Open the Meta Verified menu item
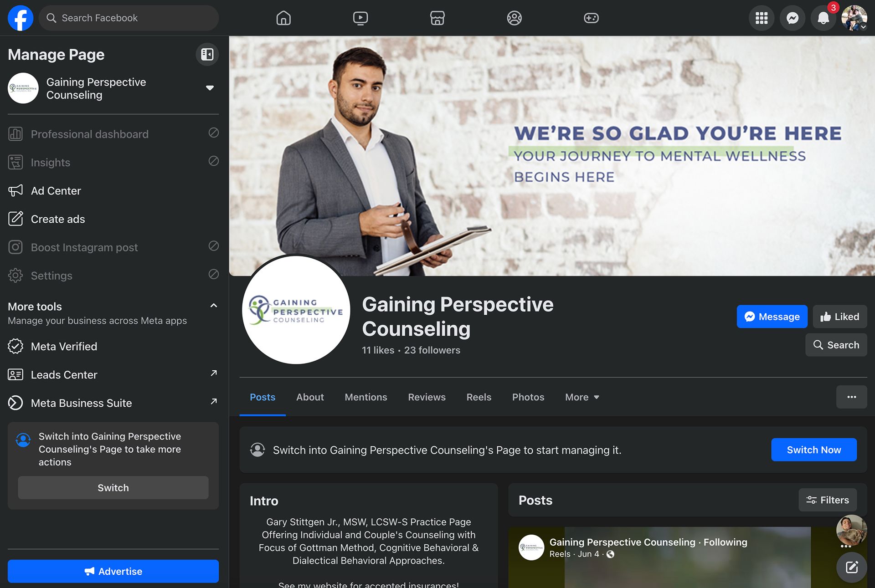Screen dimensions: 875x588 pyautogui.click(x=113, y=346)
